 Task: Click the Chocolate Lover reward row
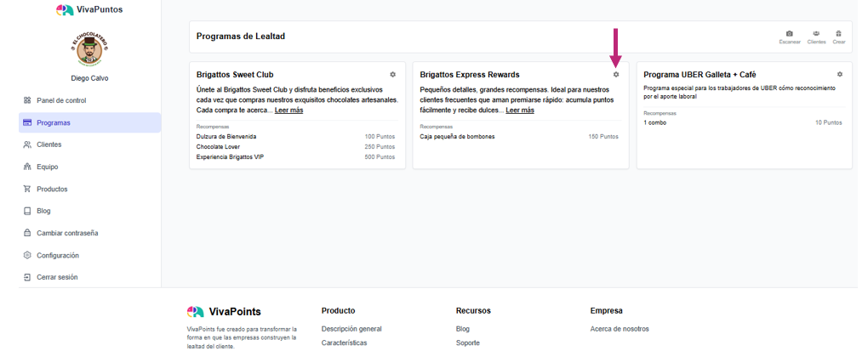(x=295, y=147)
